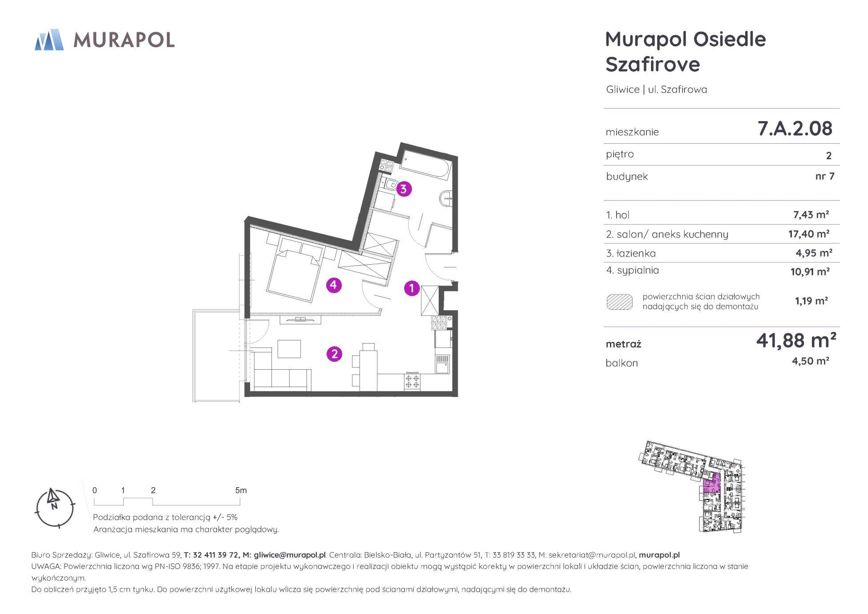Click the balkon value 4,50 m²

(x=810, y=361)
